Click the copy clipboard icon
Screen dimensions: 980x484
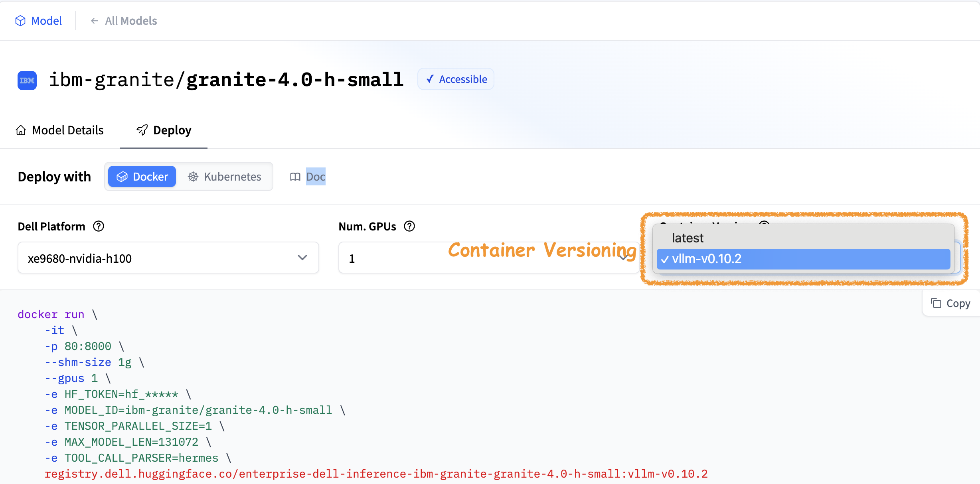click(936, 303)
